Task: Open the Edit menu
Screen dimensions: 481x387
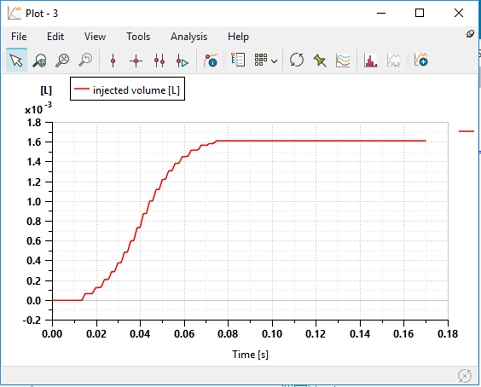Action: (55, 36)
